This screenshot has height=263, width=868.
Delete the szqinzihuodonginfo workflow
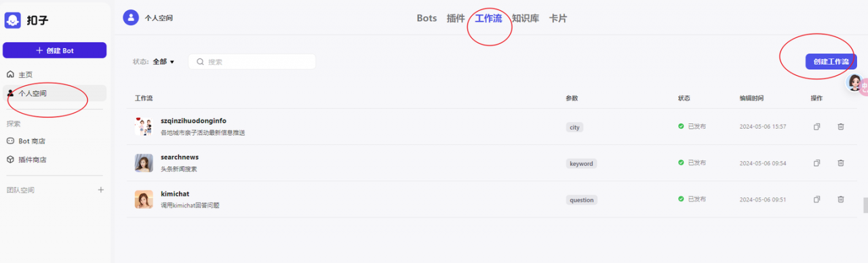(841, 127)
